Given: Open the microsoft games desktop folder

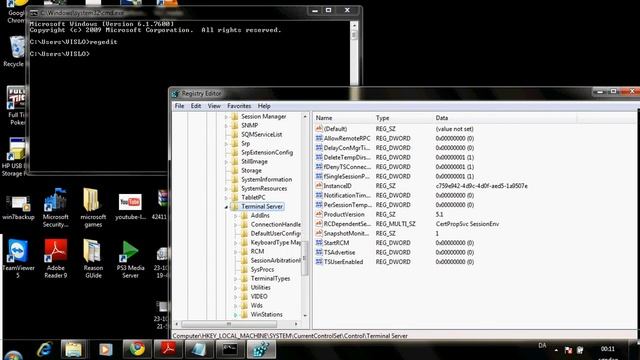Looking at the screenshot, I should (x=93, y=208).
